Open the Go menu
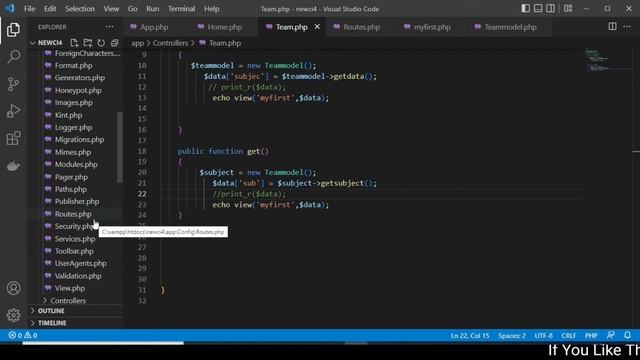Screen dimensions: 640x360 pos(133,9)
